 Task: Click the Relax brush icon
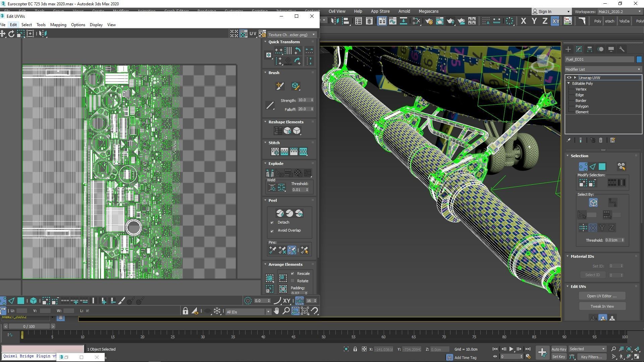(295, 86)
